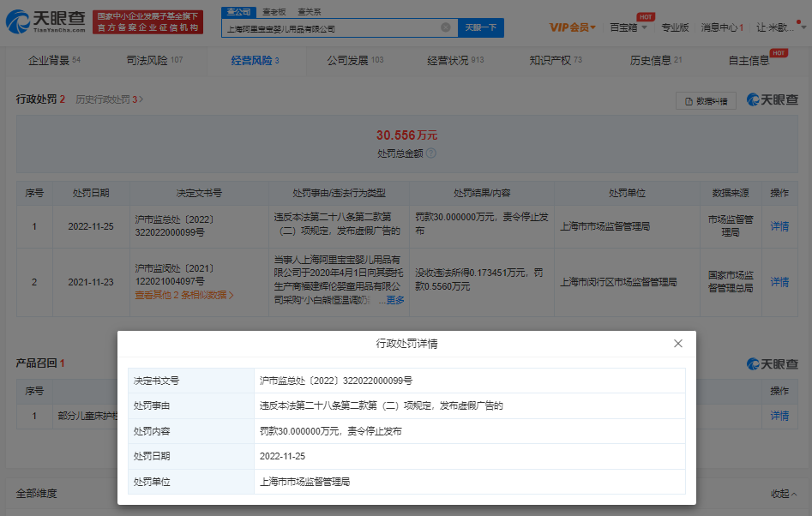Select document number 沪市监总处〔2022〕322022000099号 in table
Image resolution: width=812 pixels, height=516 pixels.
click(x=175, y=226)
